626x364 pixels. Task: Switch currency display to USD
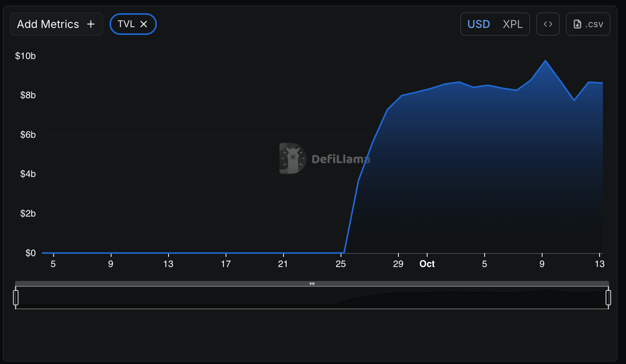[478, 24]
